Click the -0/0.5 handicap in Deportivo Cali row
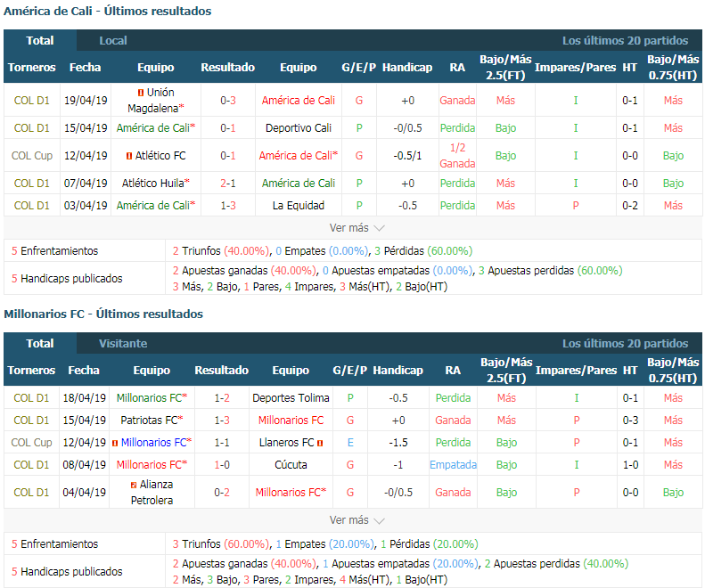705x588 pixels. point(407,128)
